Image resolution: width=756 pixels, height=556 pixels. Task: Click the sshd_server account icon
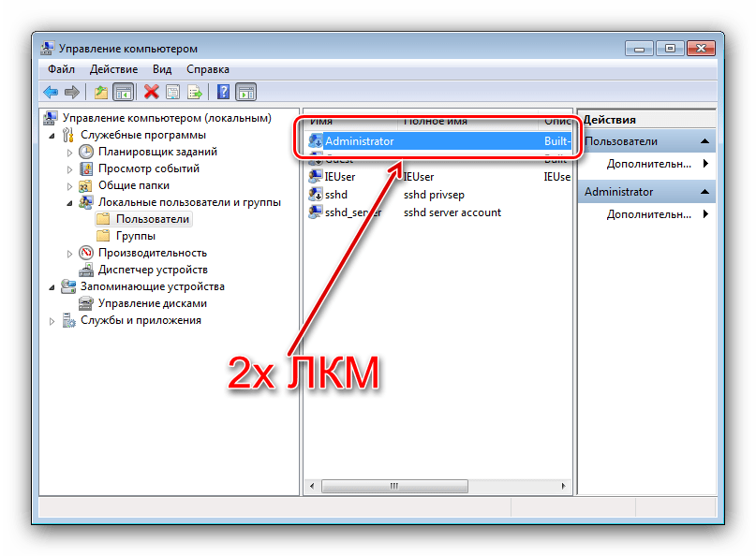pos(316,212)
